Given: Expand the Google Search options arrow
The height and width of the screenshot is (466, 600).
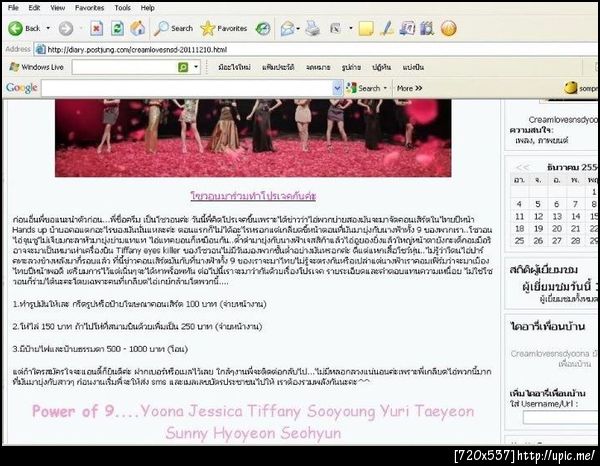Looking at the screenshot, I should click(385, 88).
